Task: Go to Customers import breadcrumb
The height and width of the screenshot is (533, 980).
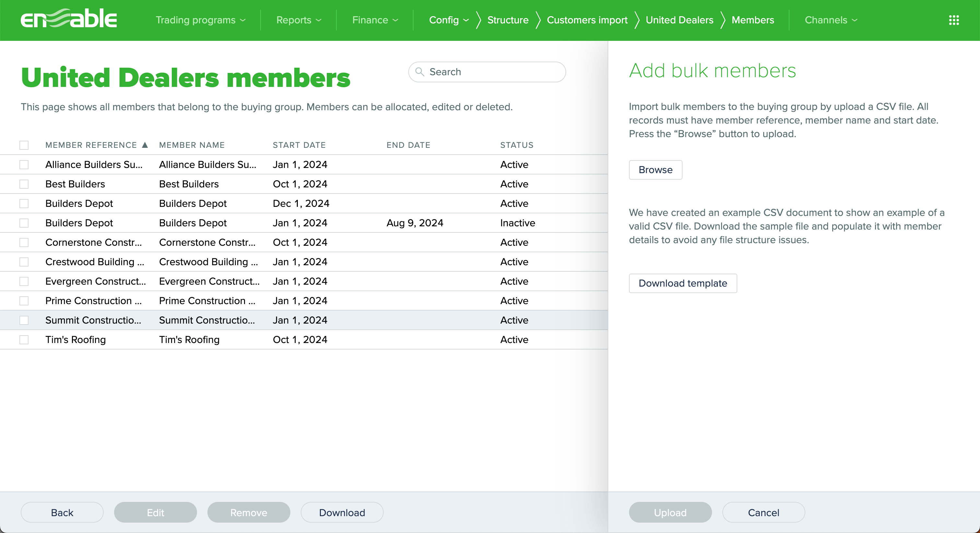Action: 587,20
